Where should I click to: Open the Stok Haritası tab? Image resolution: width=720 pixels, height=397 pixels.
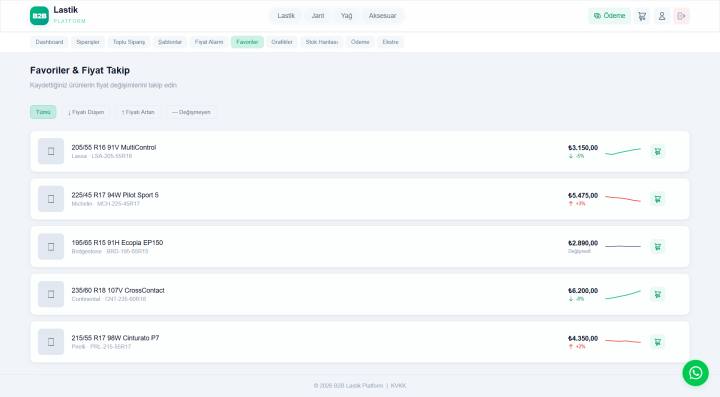point(322,42)
